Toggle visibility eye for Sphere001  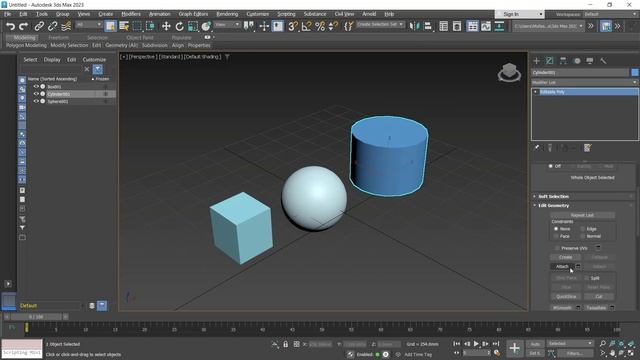click(36, 101)
